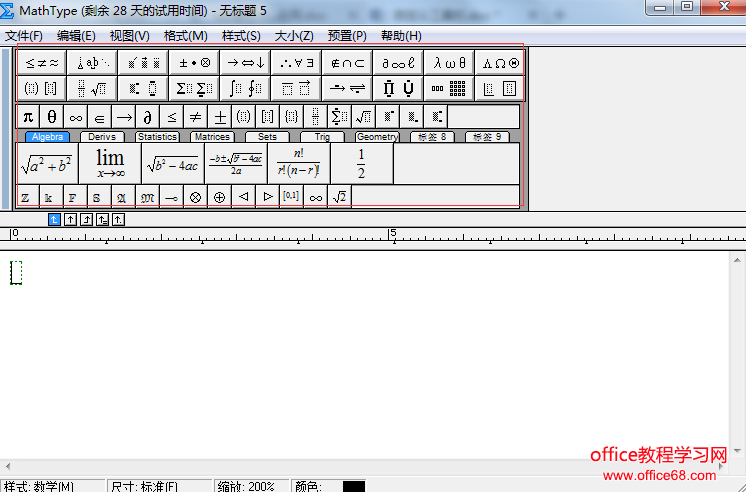Insert circled plus symbol
Screen dimensions: 746x492
tap(219, 197)
